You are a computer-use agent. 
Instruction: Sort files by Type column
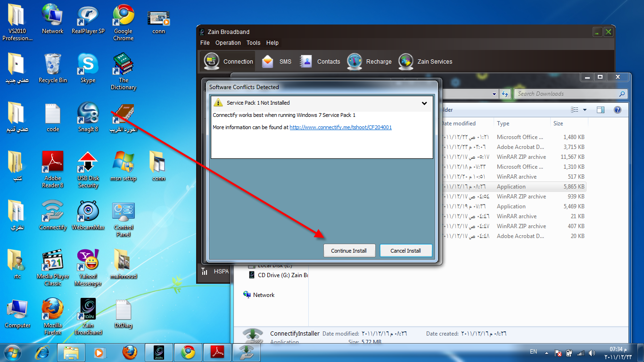(522, 123)
